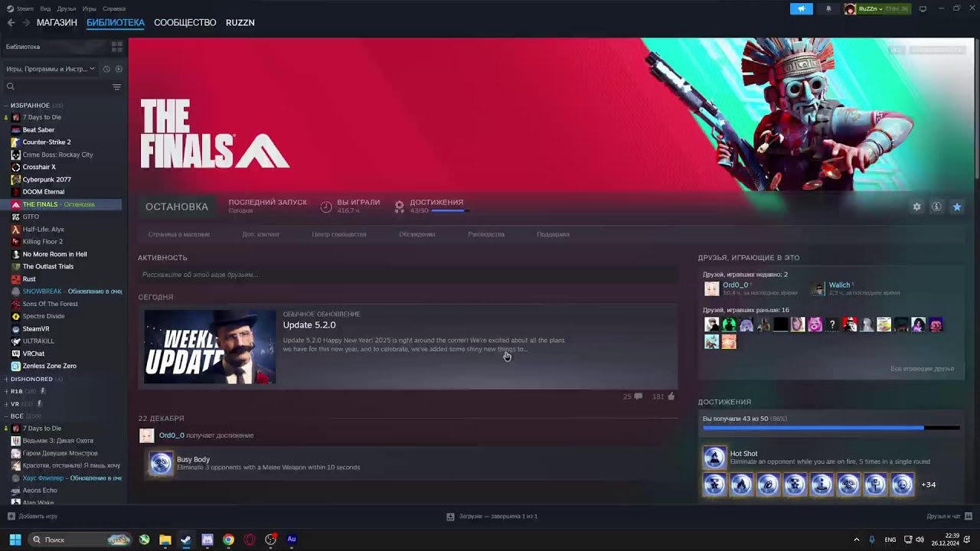Toggle the favorite star for THE FINALS
This screenshot has height=551, width=980.
coord(956,207)
